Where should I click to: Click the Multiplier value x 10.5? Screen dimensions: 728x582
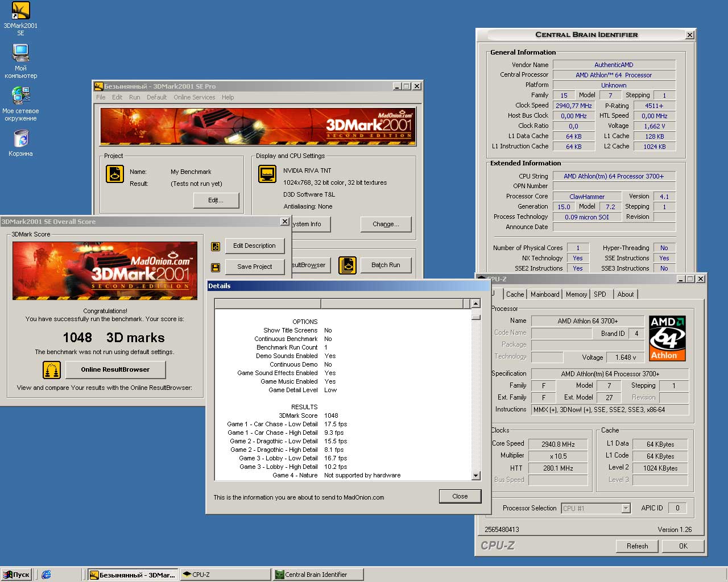click(x=558, y=456)
